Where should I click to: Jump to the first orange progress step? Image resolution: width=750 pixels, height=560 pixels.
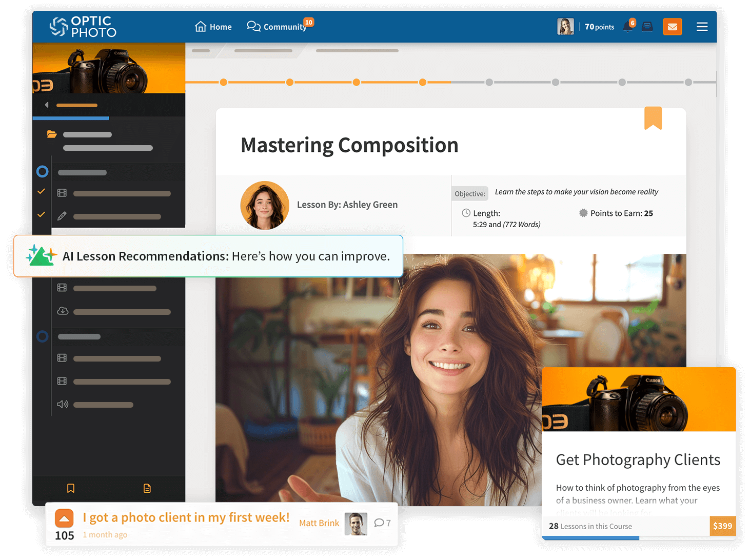pos(224,82)
